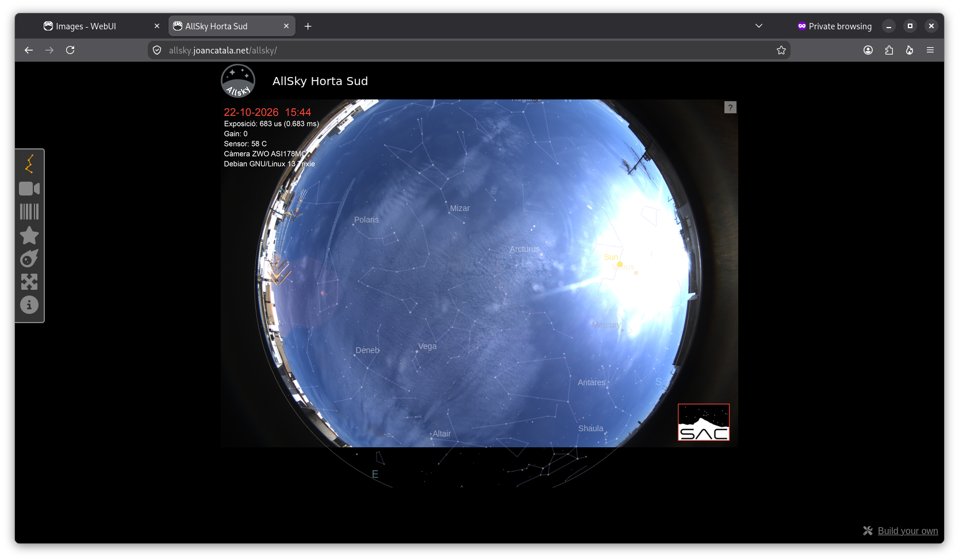The image size is (959, 560).
Task: Click the fire forget button in toolbar
Action: (x=910, y=50)
